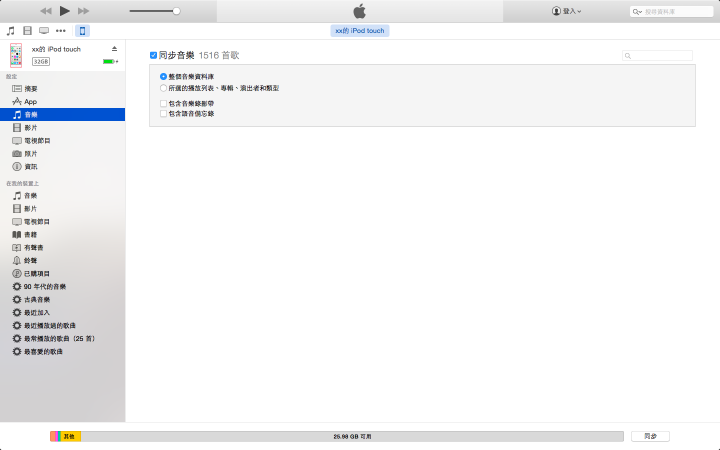Open 已購項目 purchased playlist
Image resolution: width=720 pixels, height=450 pixels.
(x=62, y=274)
